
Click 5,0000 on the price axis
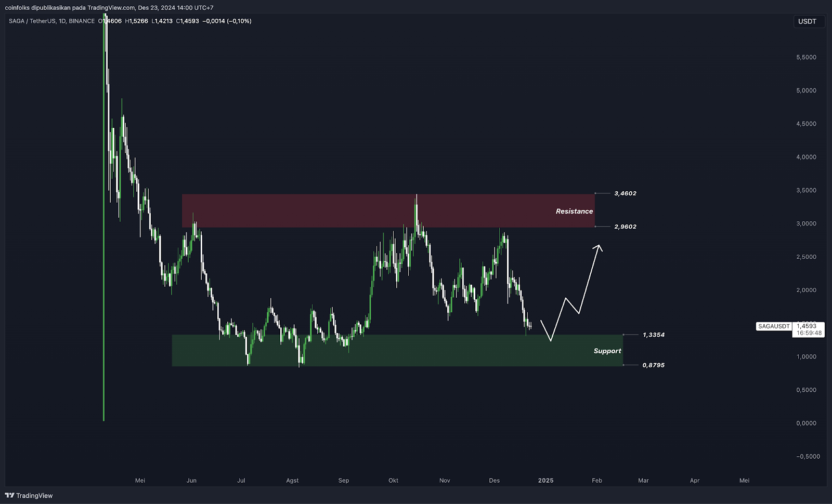(x=806, y=90)
